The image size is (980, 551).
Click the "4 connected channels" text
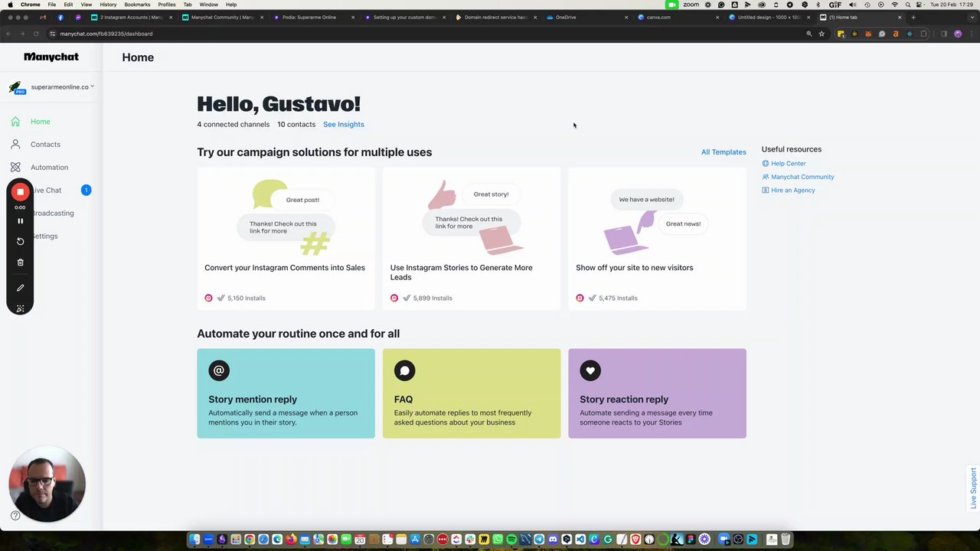234,125
